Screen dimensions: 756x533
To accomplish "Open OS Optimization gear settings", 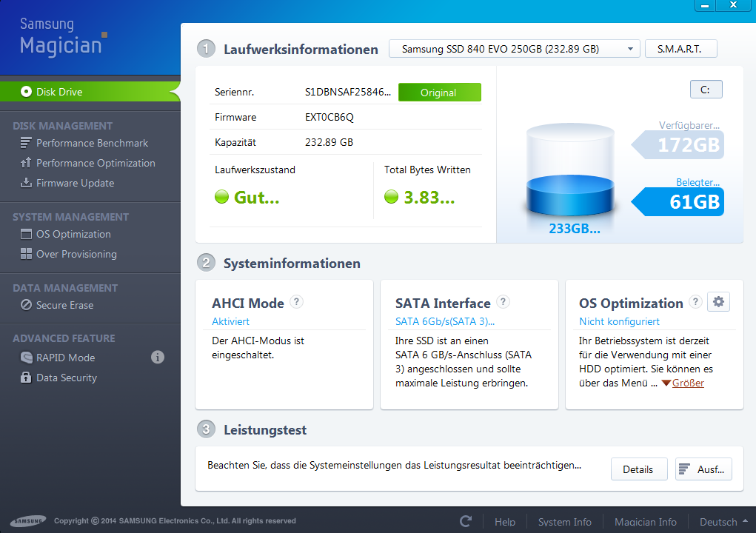I will coord(718,302).
